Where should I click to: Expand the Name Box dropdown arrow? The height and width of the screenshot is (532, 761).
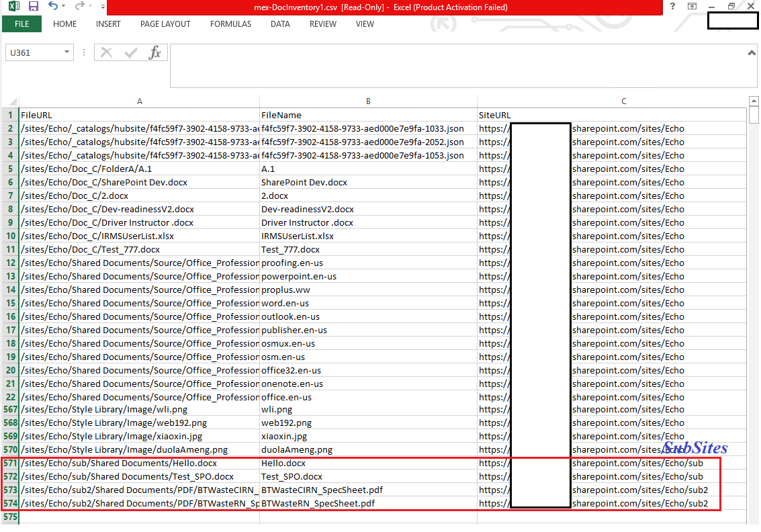(67, 52)
